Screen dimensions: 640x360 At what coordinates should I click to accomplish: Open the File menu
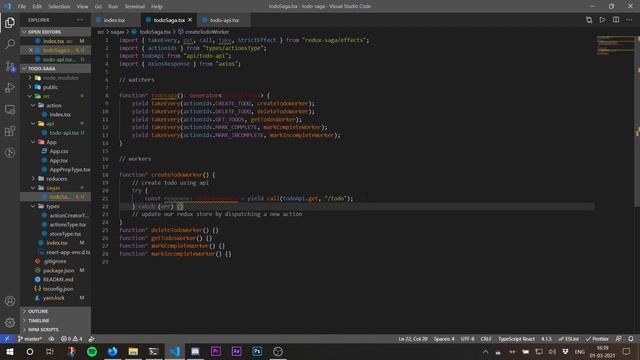21,6
